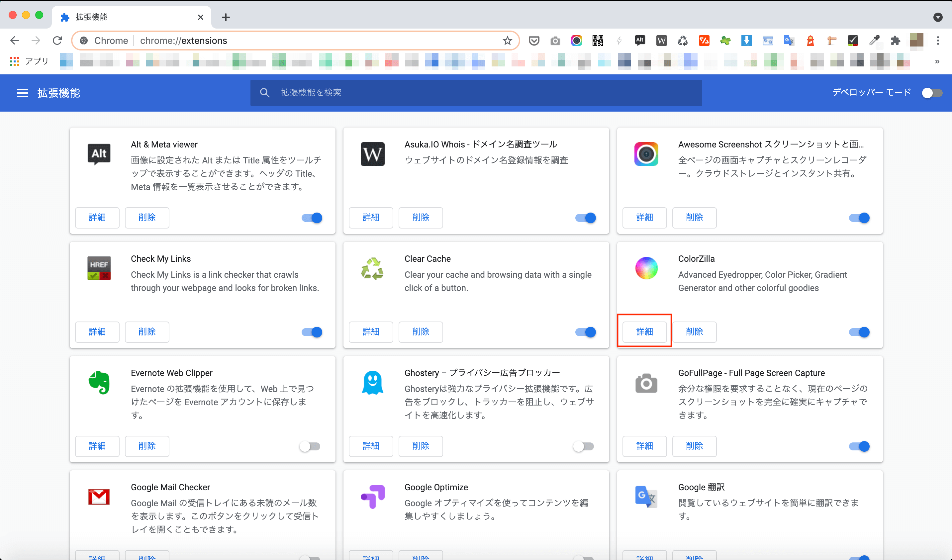Click the Alt & Meta viewer card icon
This screenshot has width=952, height=560.
99,154
